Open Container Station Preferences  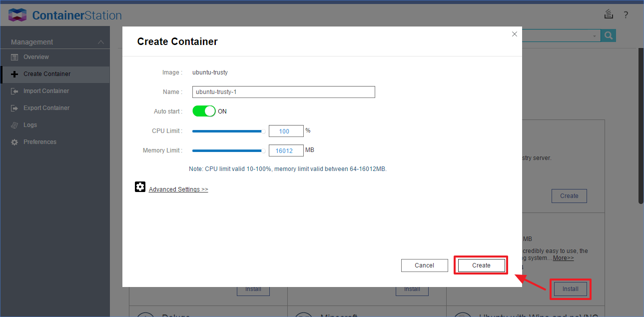39,141
